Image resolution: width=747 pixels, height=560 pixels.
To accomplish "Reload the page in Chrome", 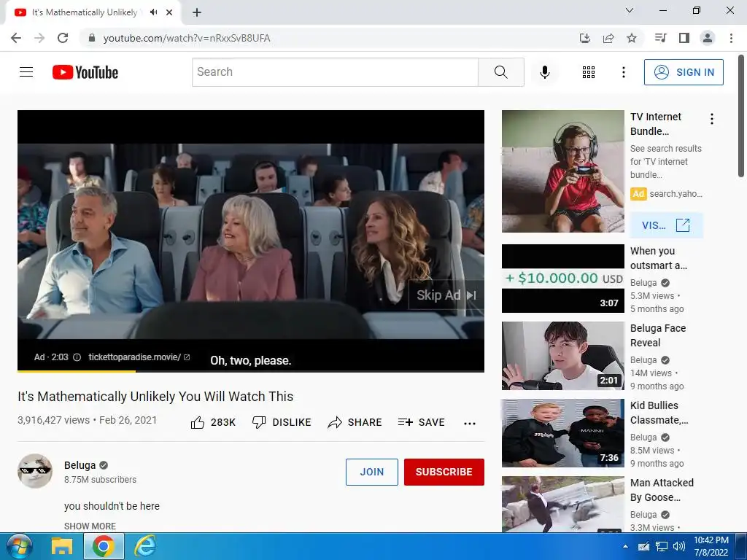I will (x=63, y=38).
